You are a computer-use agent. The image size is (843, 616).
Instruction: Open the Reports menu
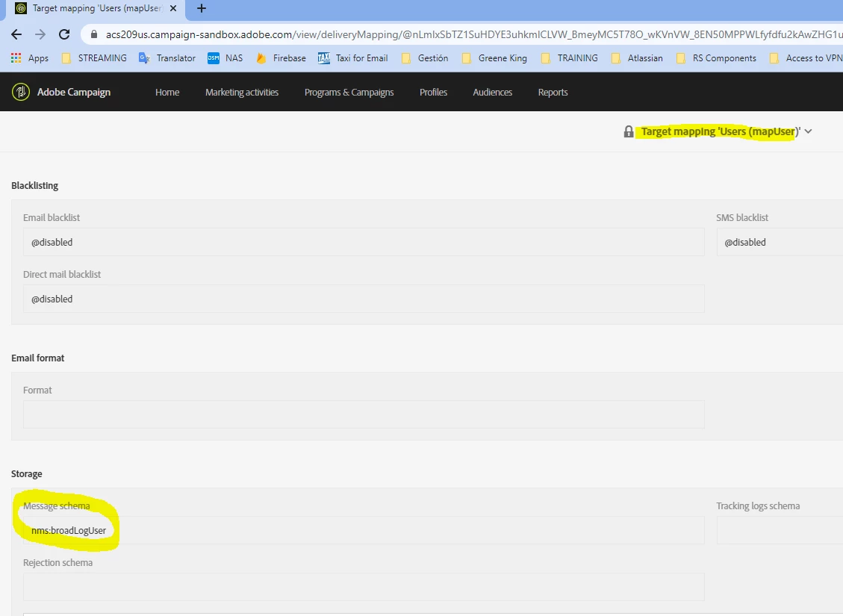click(x=553, y=92)
